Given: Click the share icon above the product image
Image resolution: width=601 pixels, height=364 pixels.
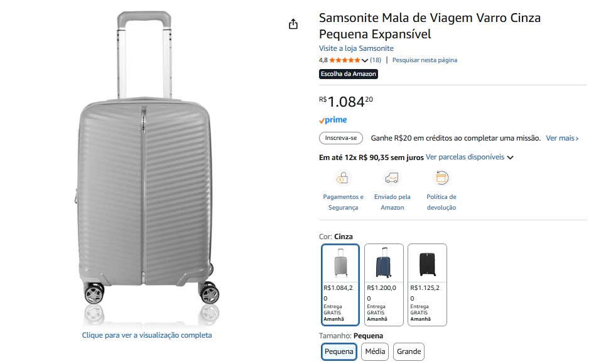Looking at the screenshot, I should 293,24.
